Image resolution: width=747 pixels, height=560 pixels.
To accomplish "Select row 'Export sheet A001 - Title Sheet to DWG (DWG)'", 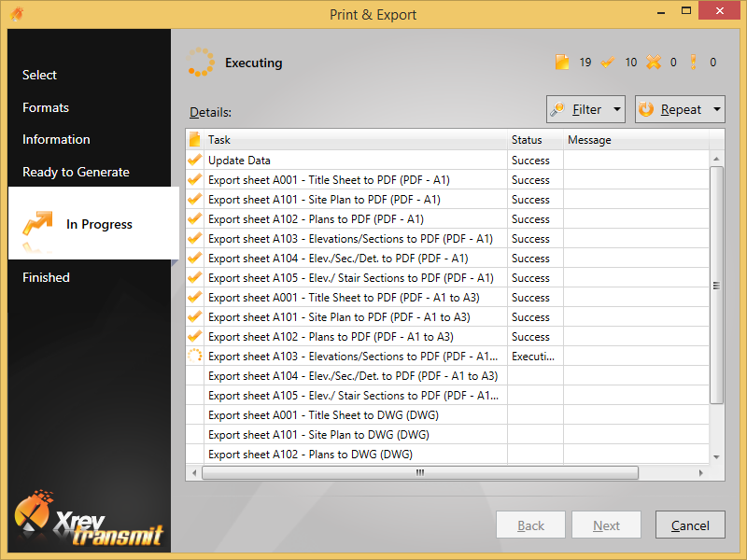I will pyautogui.click(x=447, y=414).
